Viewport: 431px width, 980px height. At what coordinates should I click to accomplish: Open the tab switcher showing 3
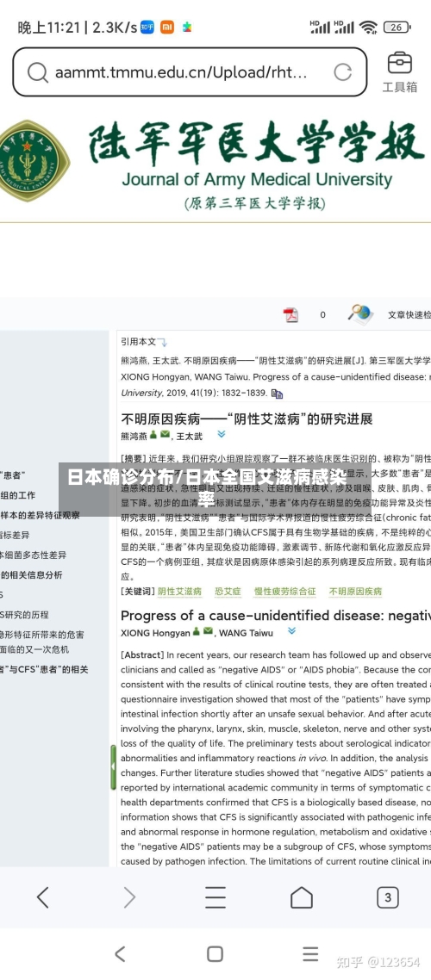(388, 897)
